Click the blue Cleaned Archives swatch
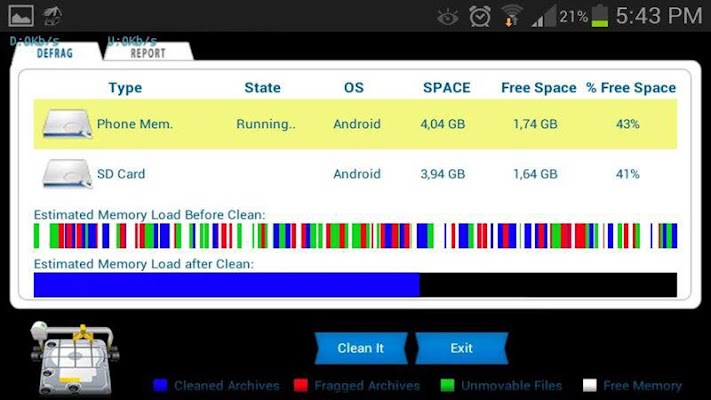The height and width of the screenshot is (400, 711). pos(161,385)
